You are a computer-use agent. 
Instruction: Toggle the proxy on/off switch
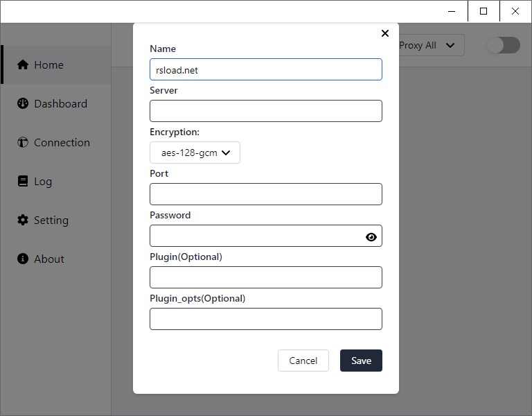click(503, 45)
